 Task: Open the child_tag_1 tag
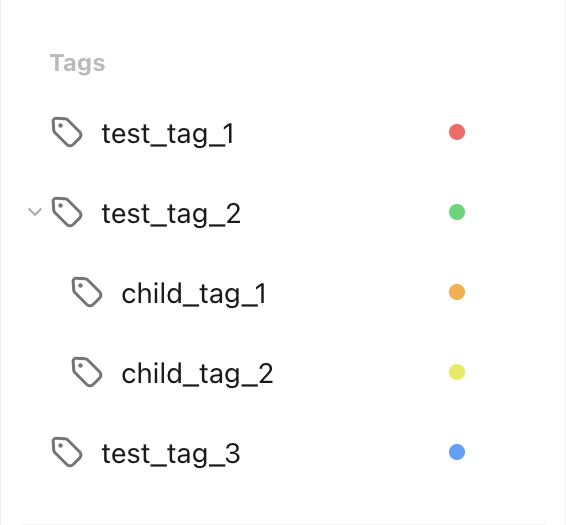click(x=194, y=294)
